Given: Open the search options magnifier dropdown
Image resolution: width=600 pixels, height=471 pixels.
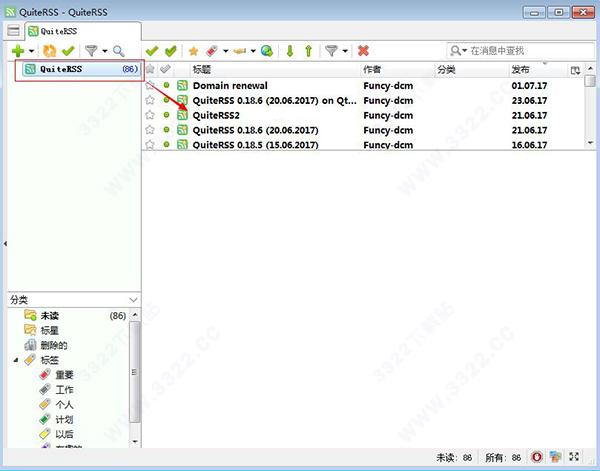Looking at the screenshot, I should (x=458, y=51).
